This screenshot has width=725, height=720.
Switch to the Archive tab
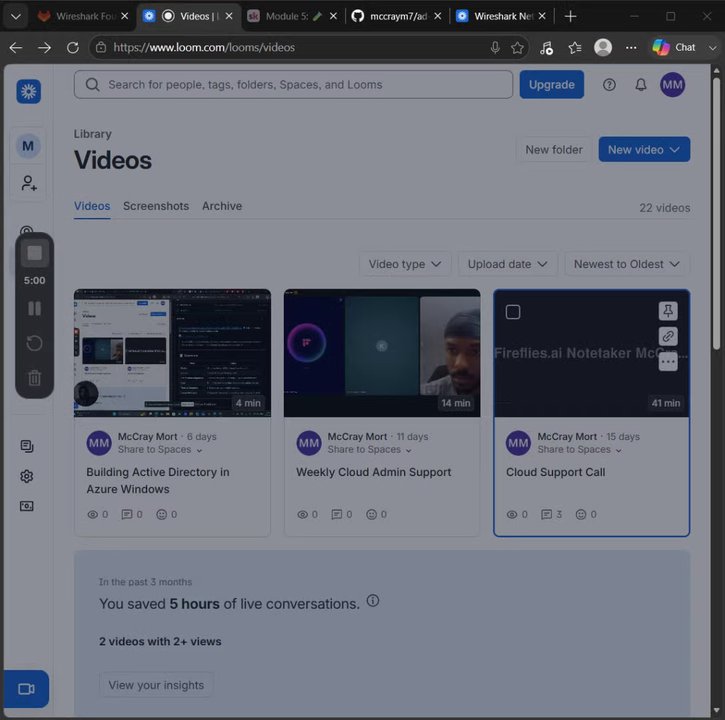[x=222, y=206]
